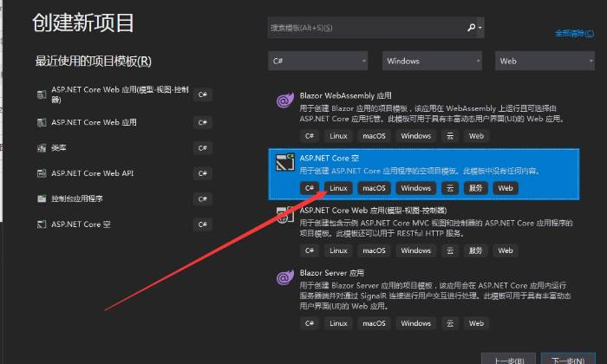
Task: Click Web tag under Blazor Server 应用
Action: (x=476, y=323)
